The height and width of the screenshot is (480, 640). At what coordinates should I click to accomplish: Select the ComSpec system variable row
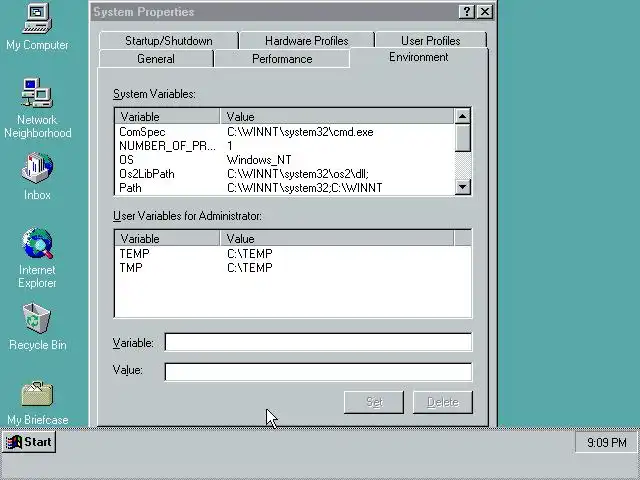pos(284,132)
